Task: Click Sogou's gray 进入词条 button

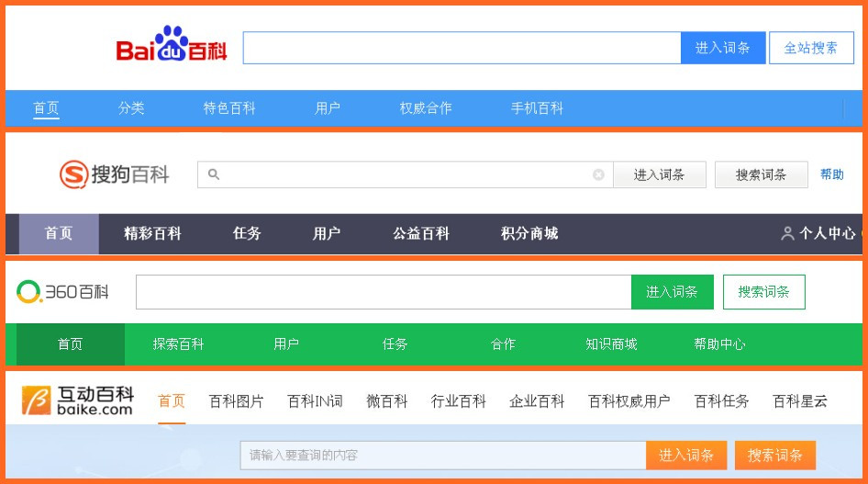Action: pyautogui.click(x=660, y=175)
